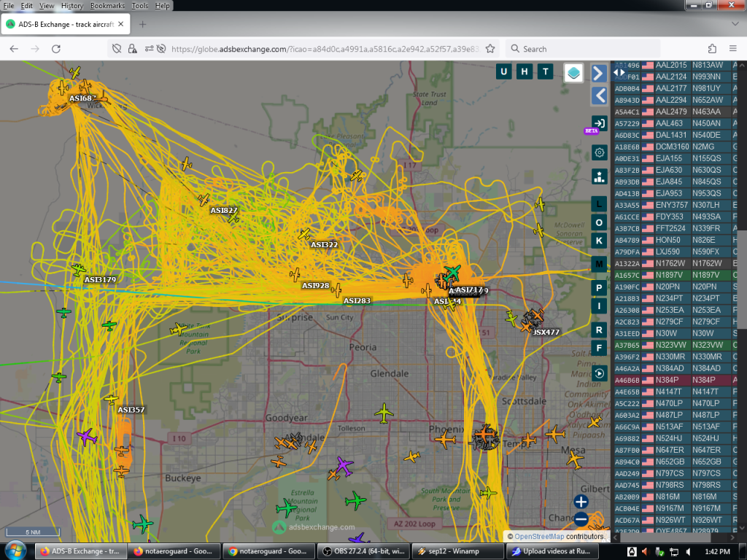Click the left arrow sidebar collapse button
The image size is (747, 560).
coord(599,96)
